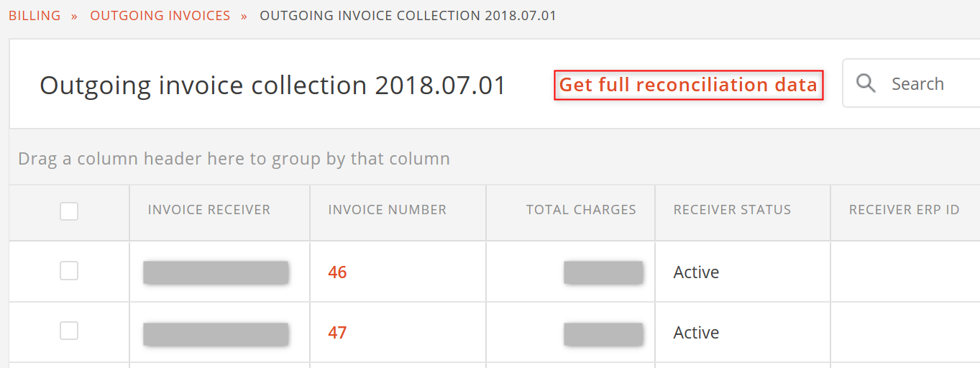Click the invoice receiver name in row 46

pos(216,272)
